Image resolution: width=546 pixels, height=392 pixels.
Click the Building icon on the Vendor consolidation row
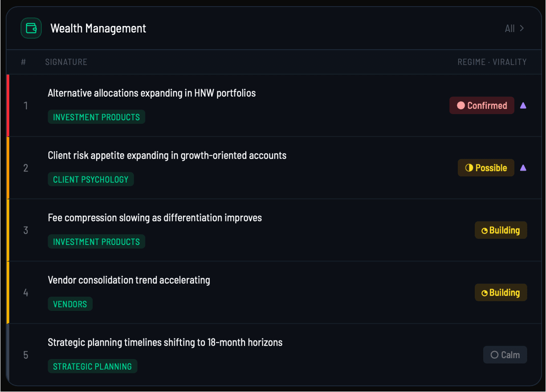[x=485, y=293]
